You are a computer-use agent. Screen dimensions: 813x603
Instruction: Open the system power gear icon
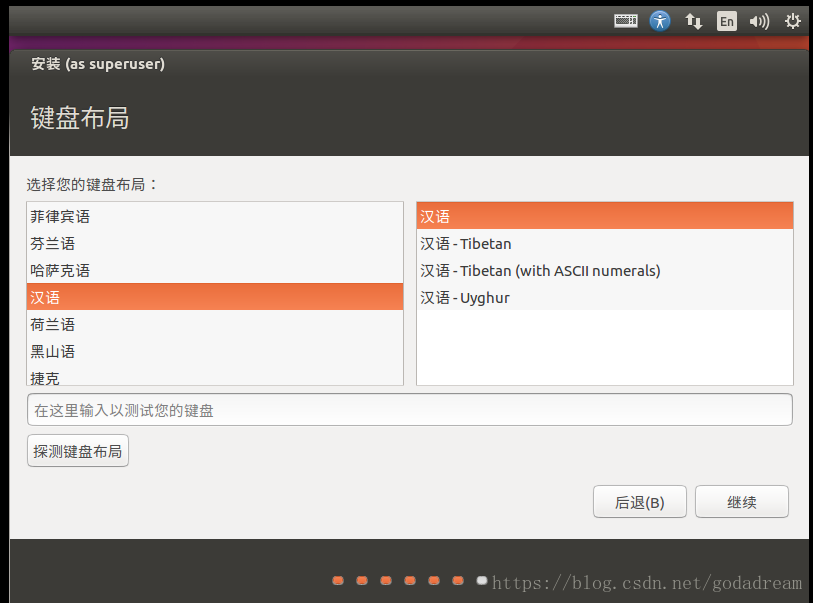[x=792, y=21]
